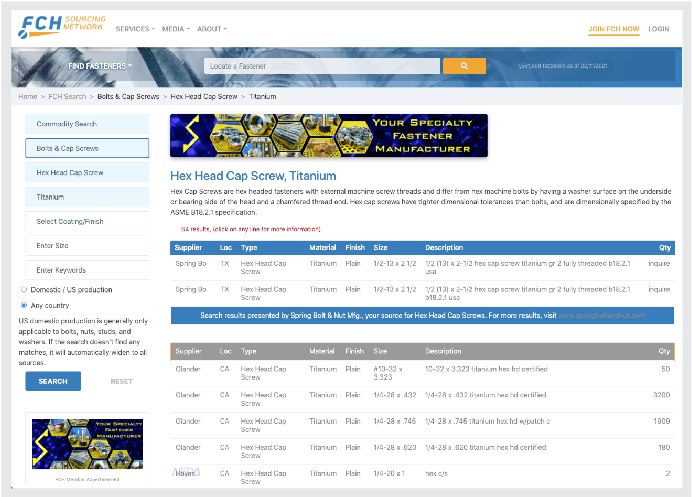Click the Size header in gray table

(x=380, y=351)
